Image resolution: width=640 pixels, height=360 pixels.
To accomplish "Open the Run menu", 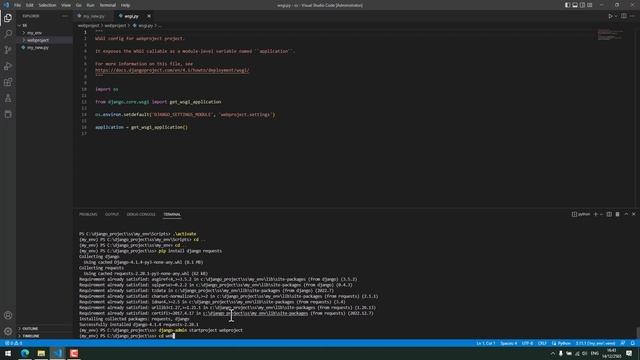I will point(91,5).
